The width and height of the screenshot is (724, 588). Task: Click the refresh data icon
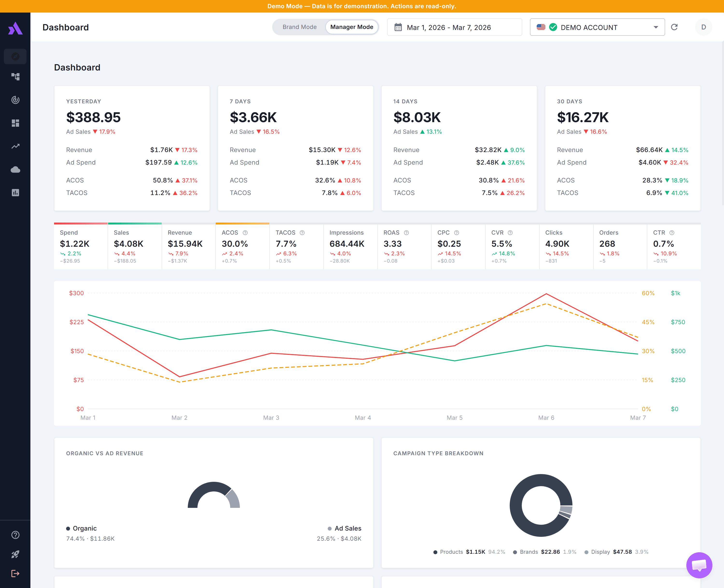(x=674, y=27)
